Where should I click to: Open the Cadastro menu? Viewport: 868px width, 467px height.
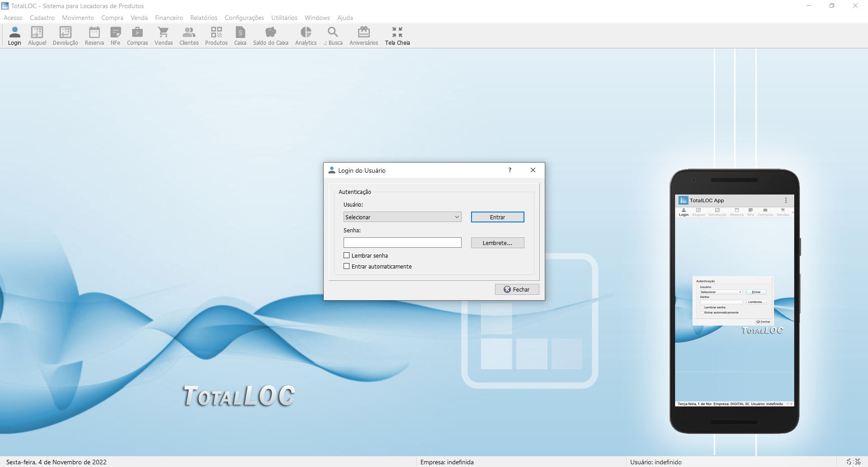[42, 18]
